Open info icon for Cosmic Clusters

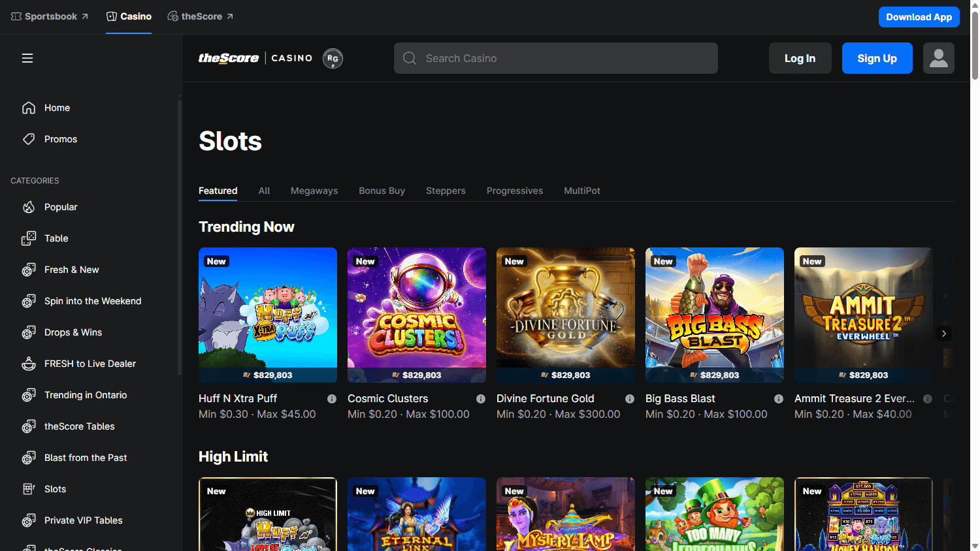(x=481, y=399)
